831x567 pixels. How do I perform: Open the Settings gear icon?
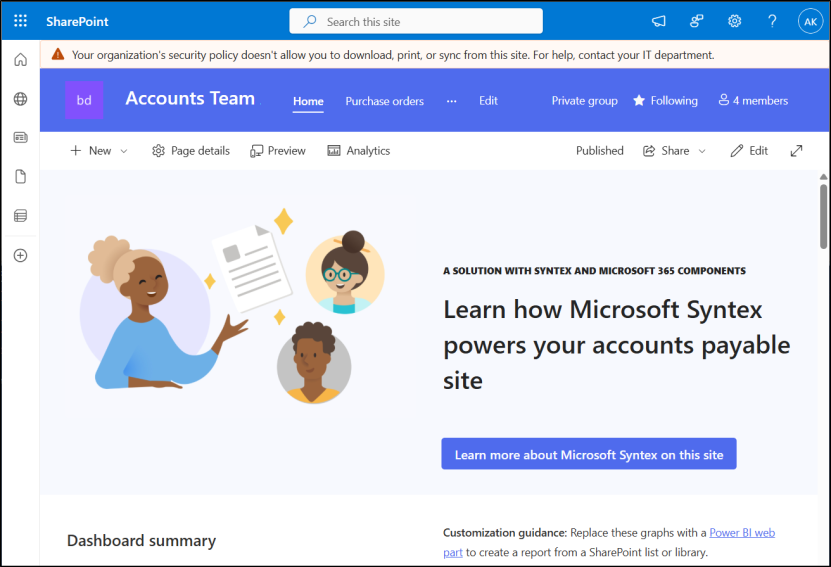[734, 21]
